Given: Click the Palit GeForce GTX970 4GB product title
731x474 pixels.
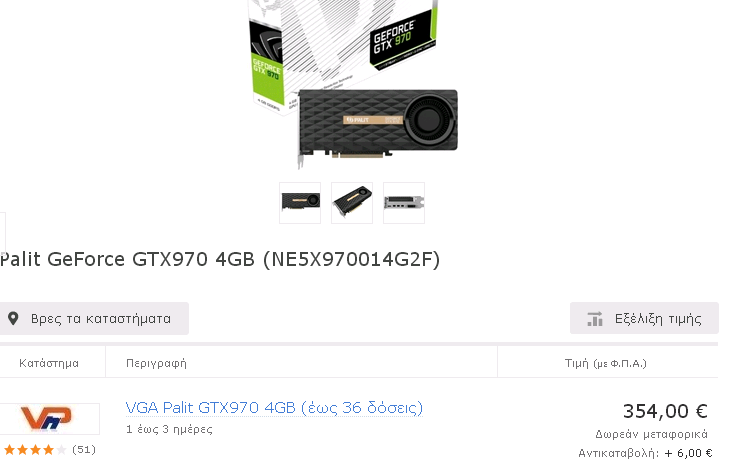Looking at the screenshot, I should tap(220, 259).
